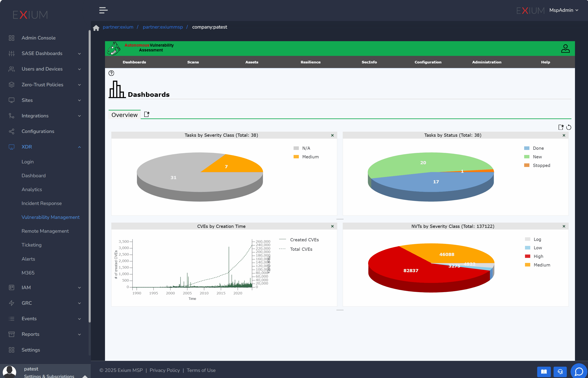Click the partner:exiummsp breadcrumb link
Image resolution: width=588 pixels, height=378 pixels.
[163, 27]
